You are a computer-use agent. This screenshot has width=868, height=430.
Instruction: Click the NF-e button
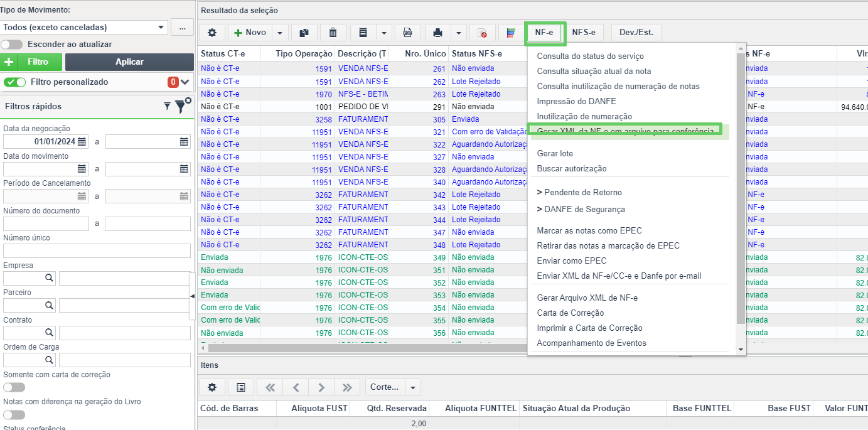click(x=544, y=33)
